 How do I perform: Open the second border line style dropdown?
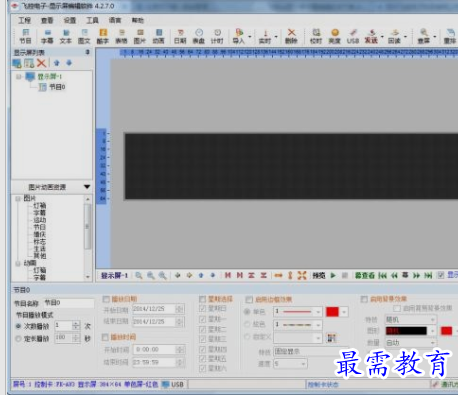point(318,325)
